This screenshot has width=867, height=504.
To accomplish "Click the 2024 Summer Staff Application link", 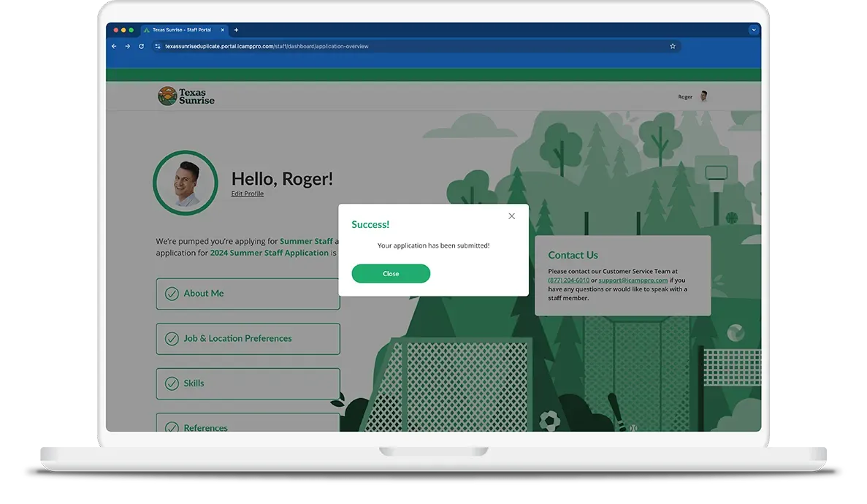I will [x=270, y=253].
